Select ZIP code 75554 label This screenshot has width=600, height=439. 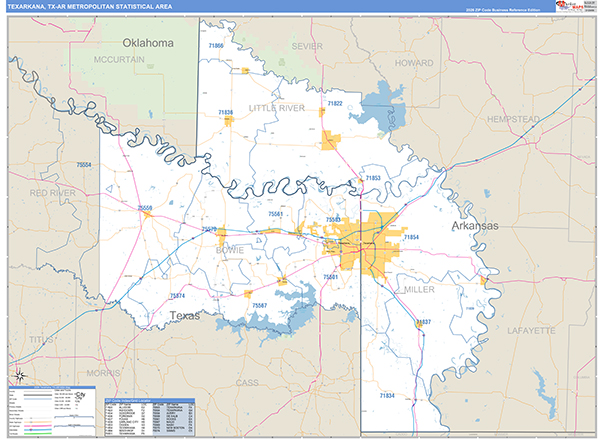click(x=83, y=165)
